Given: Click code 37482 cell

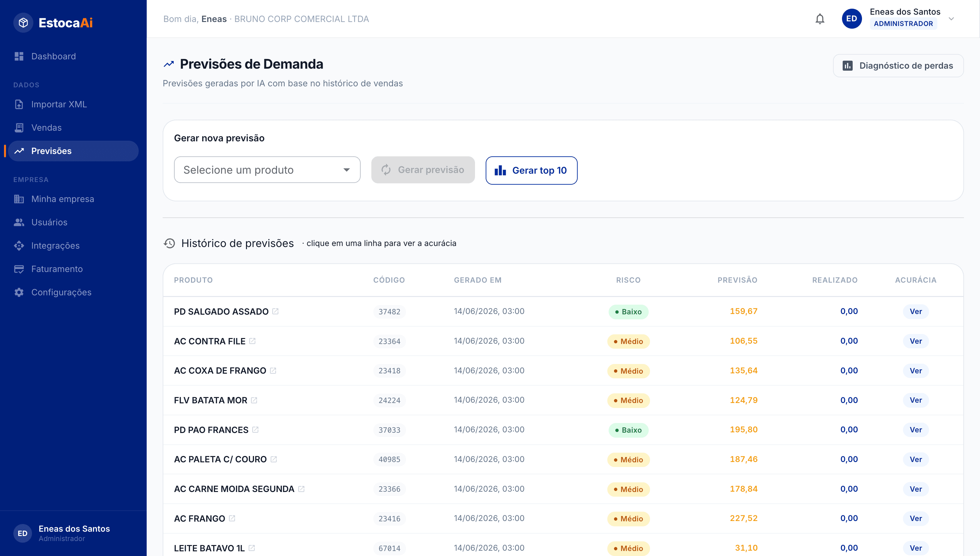Looking at the screenshot, I should (x=389, y=312).
